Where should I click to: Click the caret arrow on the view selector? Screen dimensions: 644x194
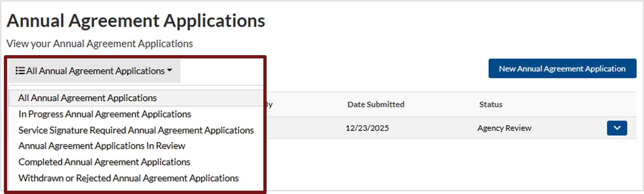pos(169,70)
